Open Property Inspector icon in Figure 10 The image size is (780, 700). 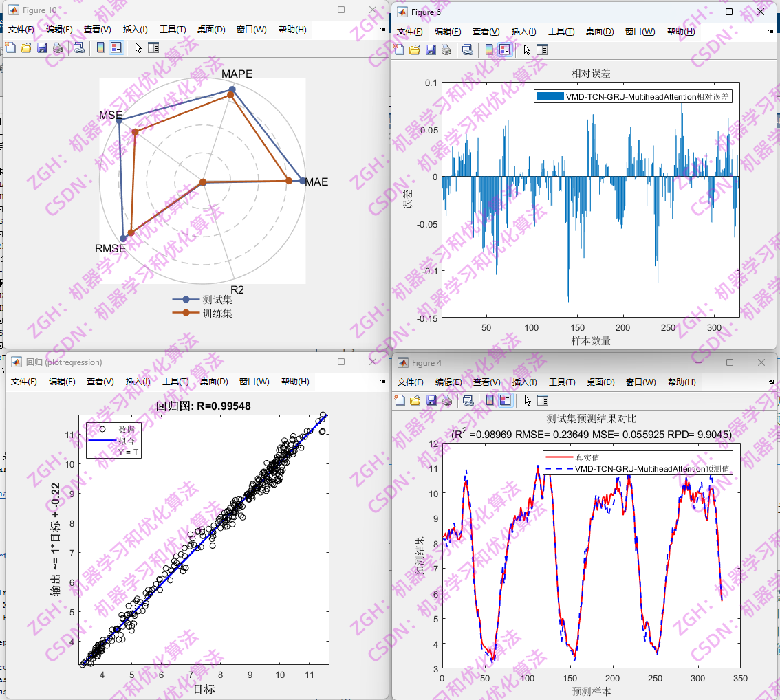point(153,47)
